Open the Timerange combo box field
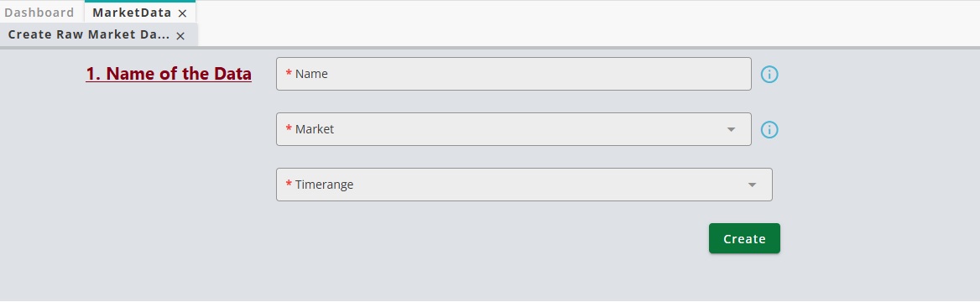The image size is (980, 302). click(x=524, y=185)
